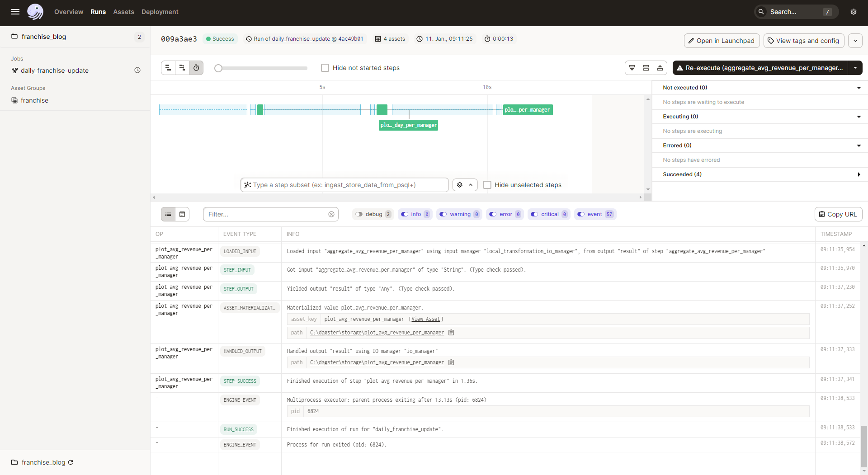Go to Runs tab
This screenshot has height=475, width=868.
click(x=98, y=12)
